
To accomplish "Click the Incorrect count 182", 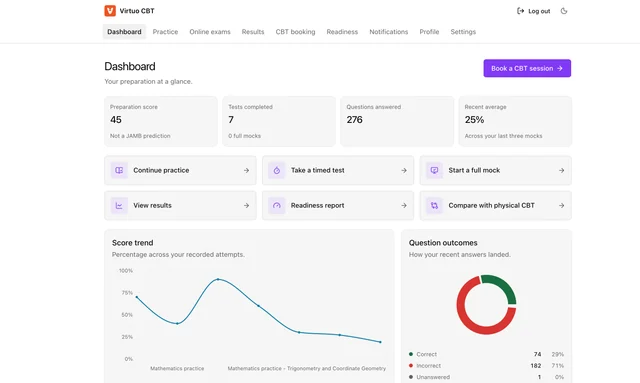I will tap(536, 365).
